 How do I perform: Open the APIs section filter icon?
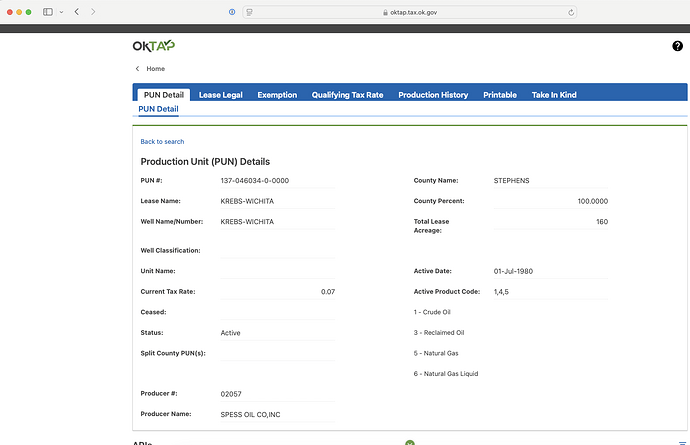[x=682, y=442]
